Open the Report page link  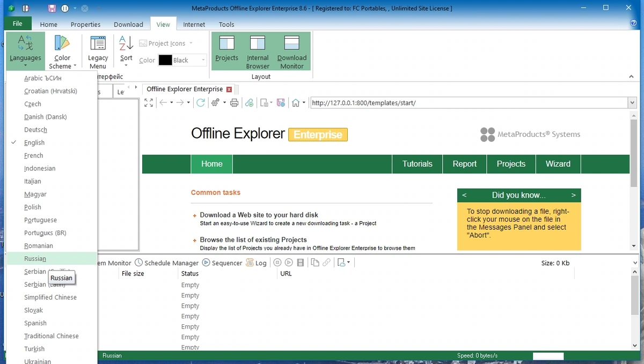(464, 164)
